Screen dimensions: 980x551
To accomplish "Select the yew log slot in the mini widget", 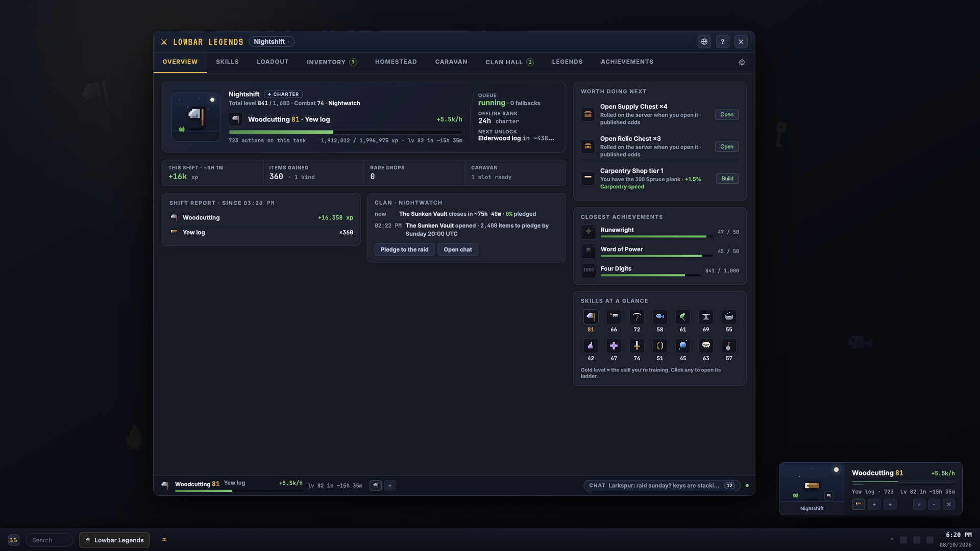I will pyautogui.click(x=859, y=505).
